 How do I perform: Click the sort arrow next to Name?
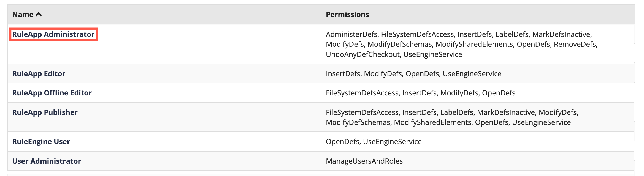tap(39, 14)
